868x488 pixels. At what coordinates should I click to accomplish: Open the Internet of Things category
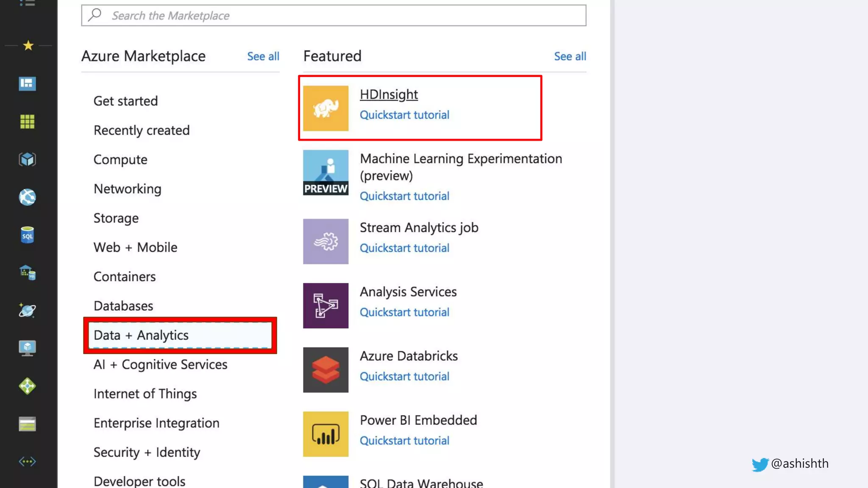[x=145, y=394]
